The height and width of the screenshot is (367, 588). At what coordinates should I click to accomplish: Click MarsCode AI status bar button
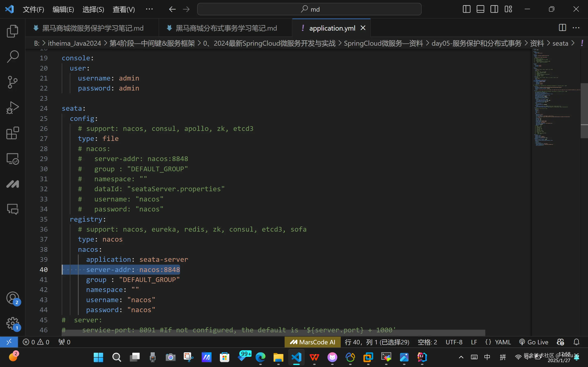312,342
